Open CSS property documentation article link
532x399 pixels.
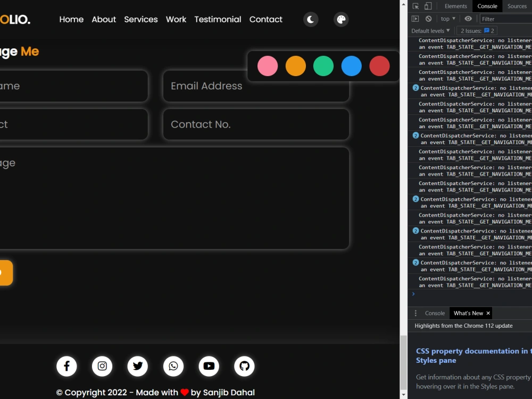[473, 355]
